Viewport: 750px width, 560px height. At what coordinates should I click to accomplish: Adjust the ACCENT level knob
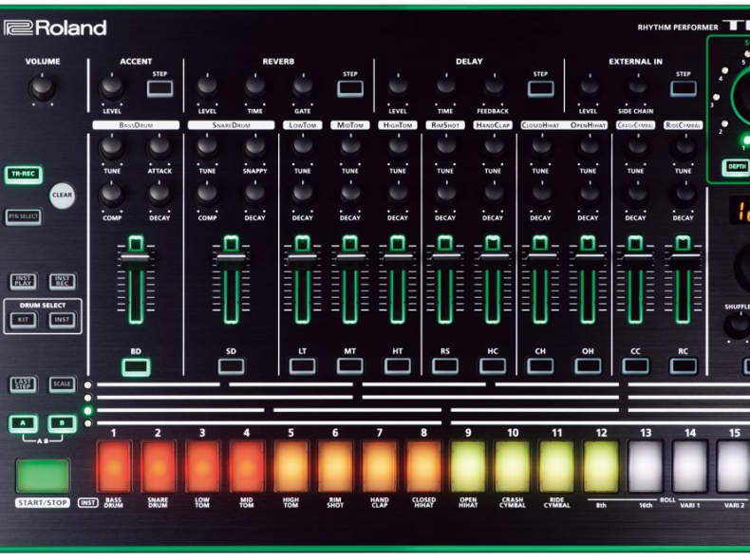coord(111,87)
